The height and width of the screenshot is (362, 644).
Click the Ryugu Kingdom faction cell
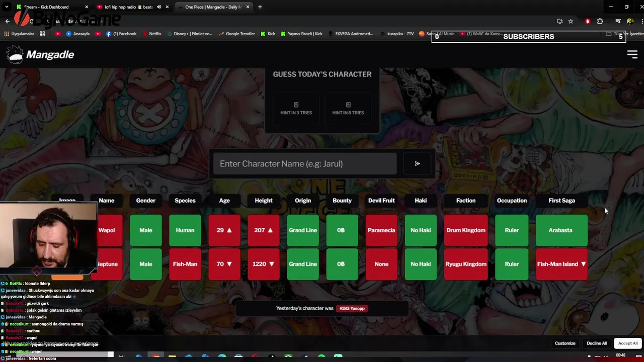pyautogui.click(x=466, y=264)
